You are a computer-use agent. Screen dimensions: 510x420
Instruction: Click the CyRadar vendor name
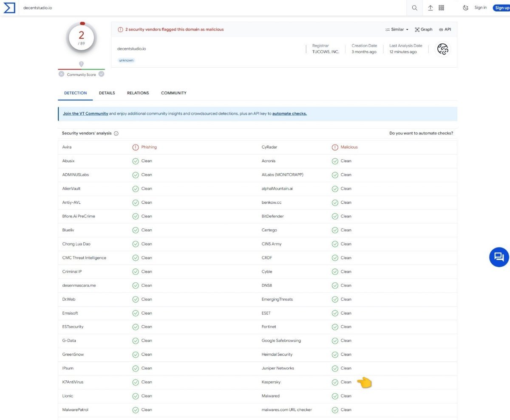[269, 147]
